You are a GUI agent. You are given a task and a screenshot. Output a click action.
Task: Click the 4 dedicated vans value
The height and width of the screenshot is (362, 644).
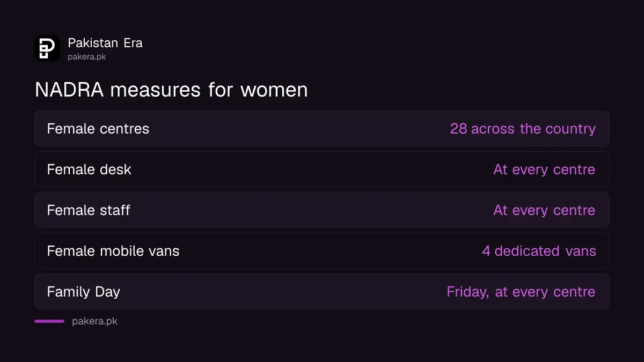[539, 251]
